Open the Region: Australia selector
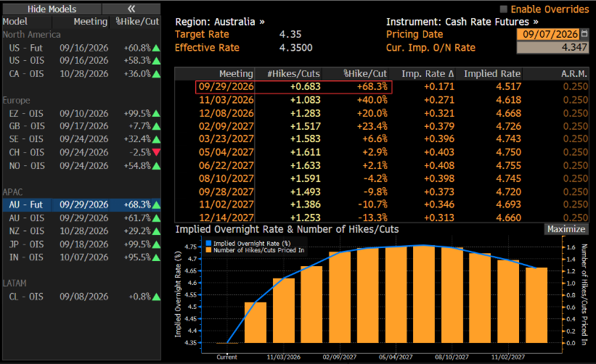This screenshot has width=596, height=364. (220, 22)
